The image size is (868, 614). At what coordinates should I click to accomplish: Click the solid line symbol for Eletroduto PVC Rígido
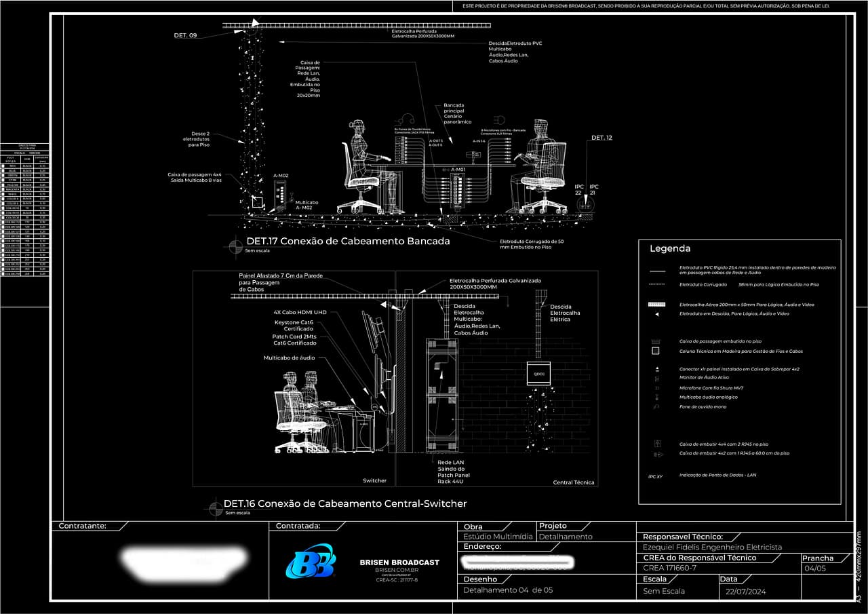[x=658, y=271]
